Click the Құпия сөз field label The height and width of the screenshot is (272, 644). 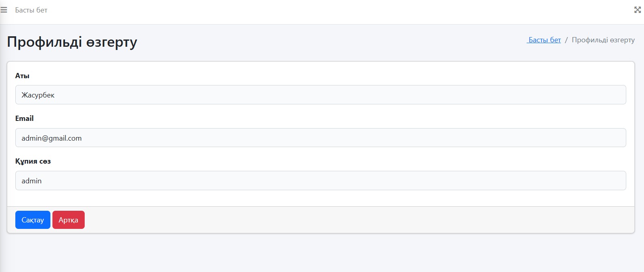(x=33, y=161)
